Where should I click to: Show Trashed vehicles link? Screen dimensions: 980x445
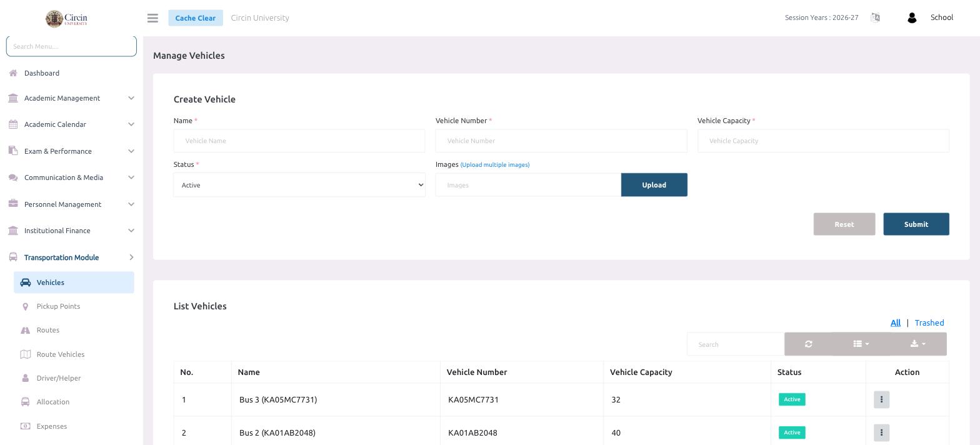click(x=929, y=323)
